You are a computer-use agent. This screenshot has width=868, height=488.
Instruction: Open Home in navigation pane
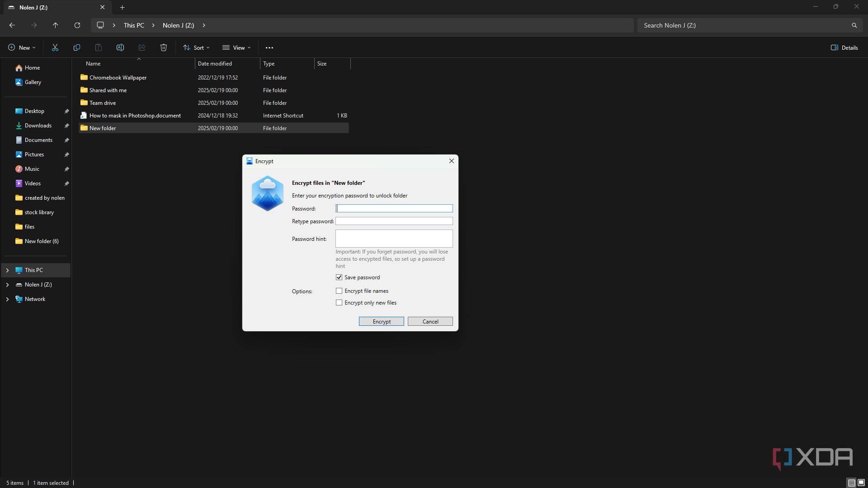coord(32,68)
